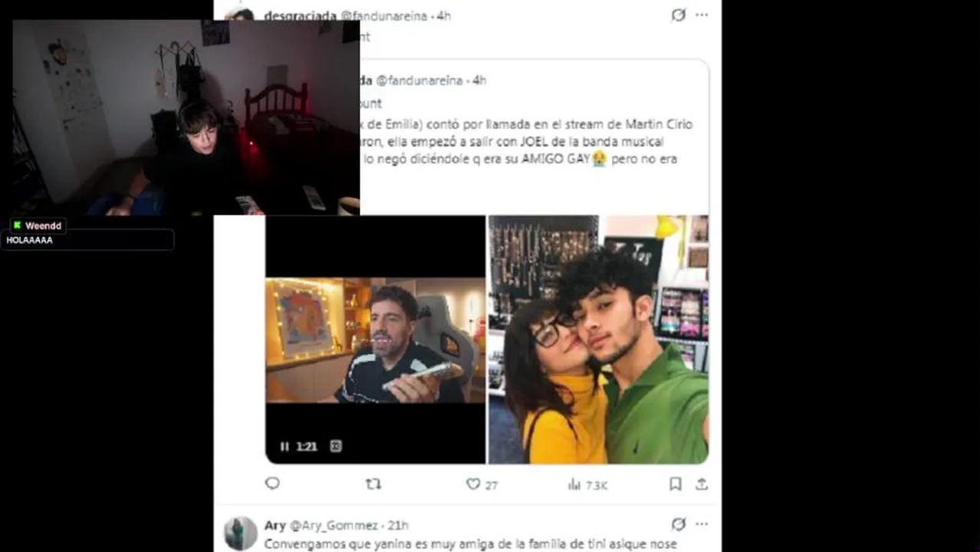980x552 pixels.
Task: Click the Grok icon on Ary's reply
Action: pyautogui.click(x=678, y=524)
